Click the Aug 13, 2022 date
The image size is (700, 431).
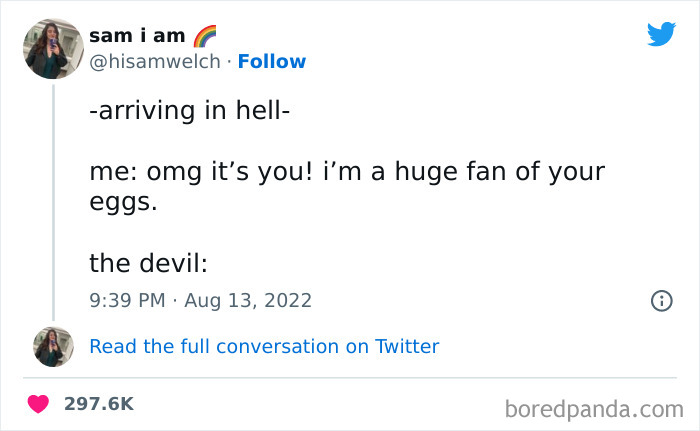(247, 300)
